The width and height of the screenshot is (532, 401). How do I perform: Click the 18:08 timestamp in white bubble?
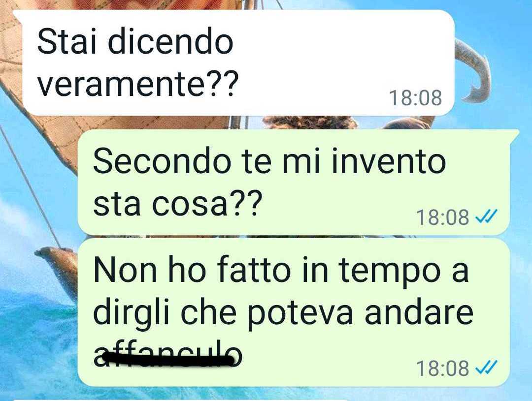[x=416, y=97]
